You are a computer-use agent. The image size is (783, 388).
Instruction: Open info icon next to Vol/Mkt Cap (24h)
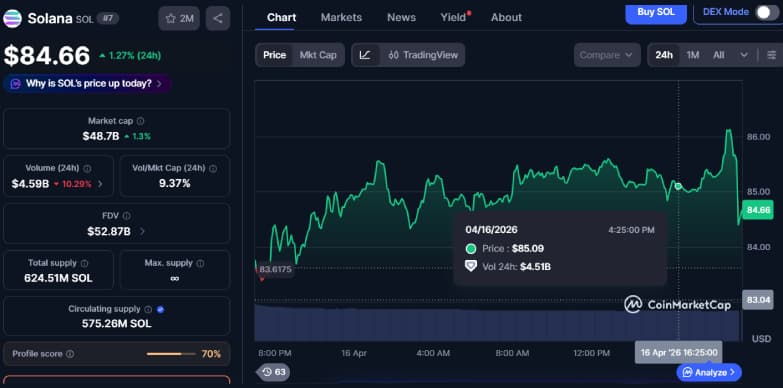(x=213, y=168)
